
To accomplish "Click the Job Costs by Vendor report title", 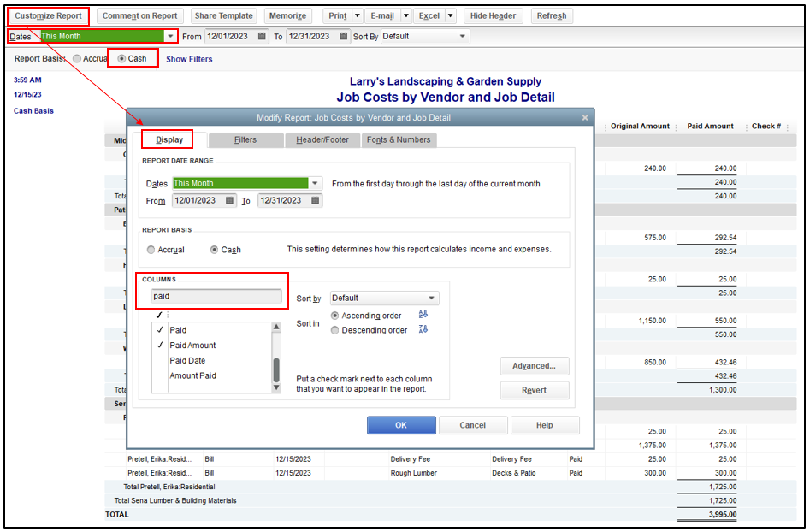I will point(446,98).
